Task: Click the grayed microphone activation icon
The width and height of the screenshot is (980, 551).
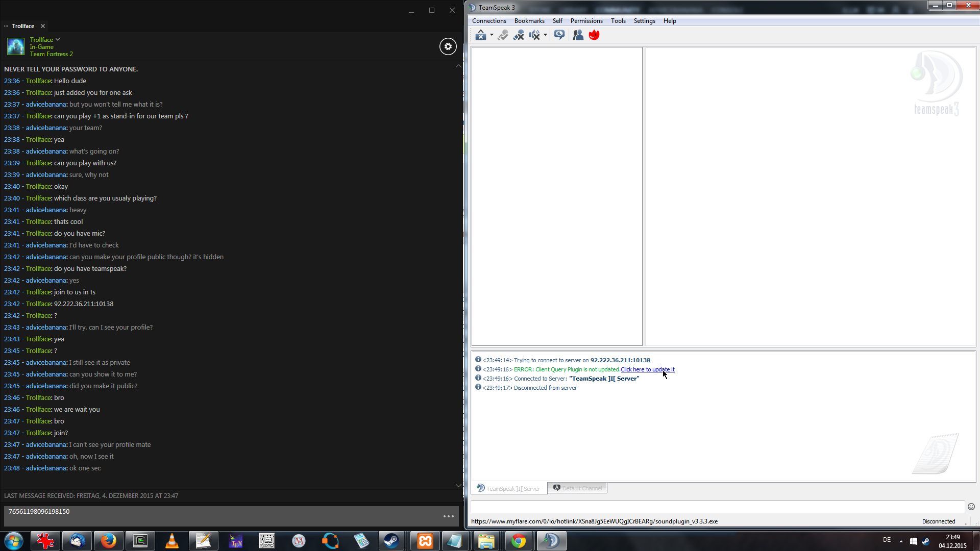Action: tap(503, 35)
